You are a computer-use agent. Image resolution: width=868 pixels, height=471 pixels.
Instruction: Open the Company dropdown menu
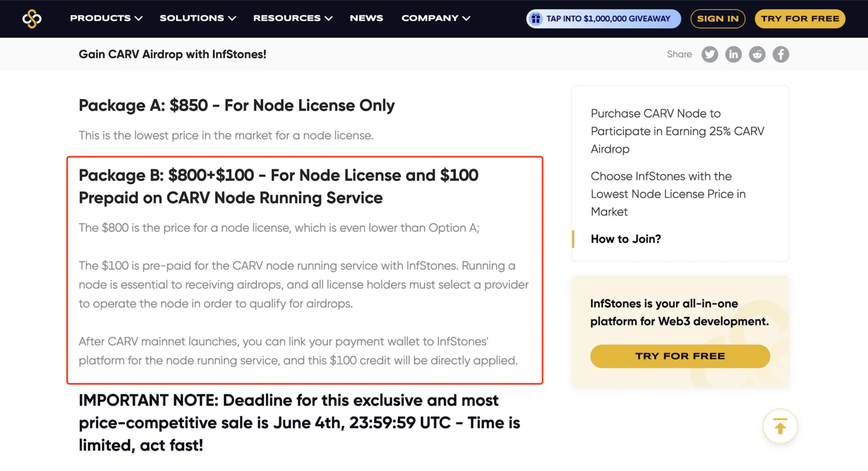(435, 18)
